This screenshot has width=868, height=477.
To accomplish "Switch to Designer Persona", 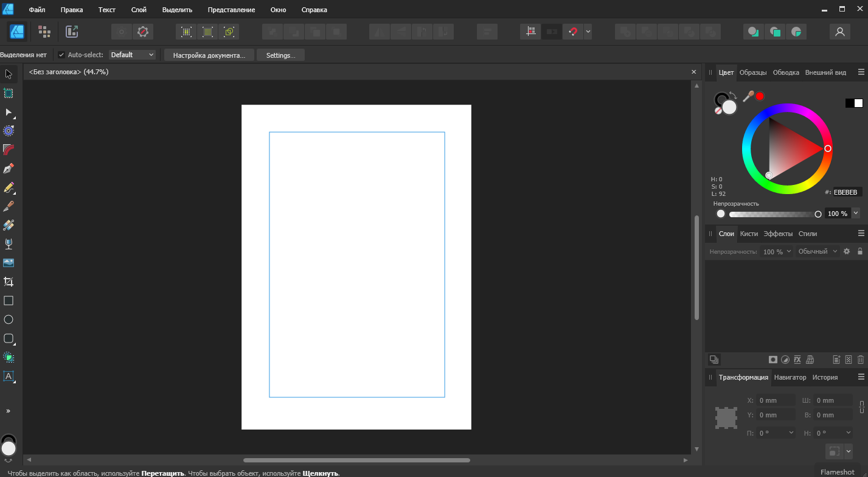I will pyautogui.click(x=16, y=32).
